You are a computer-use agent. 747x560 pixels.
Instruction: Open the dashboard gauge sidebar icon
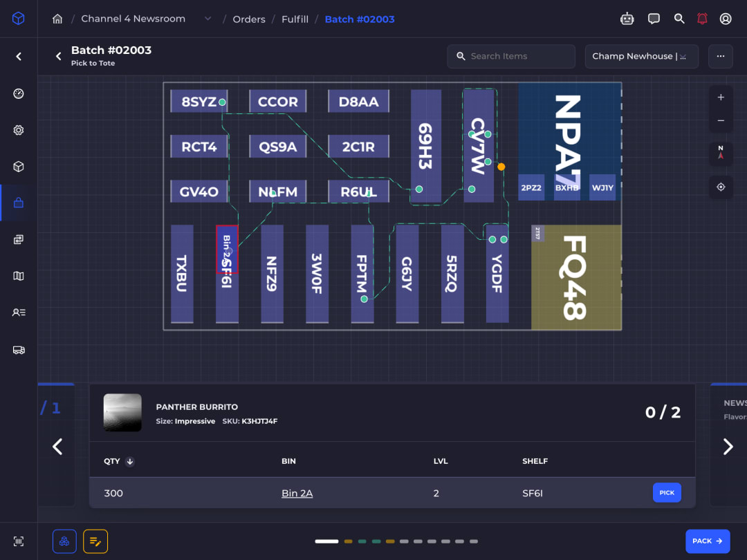pyautogui.click(x=19, y=93)
